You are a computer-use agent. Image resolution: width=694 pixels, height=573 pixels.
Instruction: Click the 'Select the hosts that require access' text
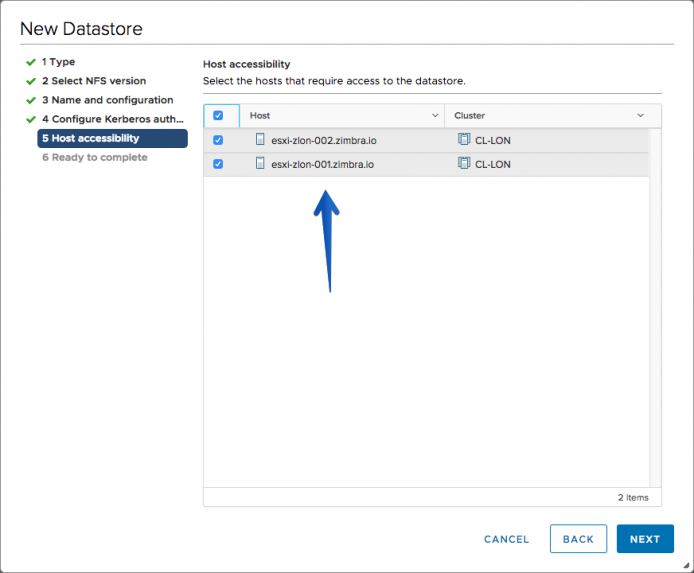pos(334,81)
